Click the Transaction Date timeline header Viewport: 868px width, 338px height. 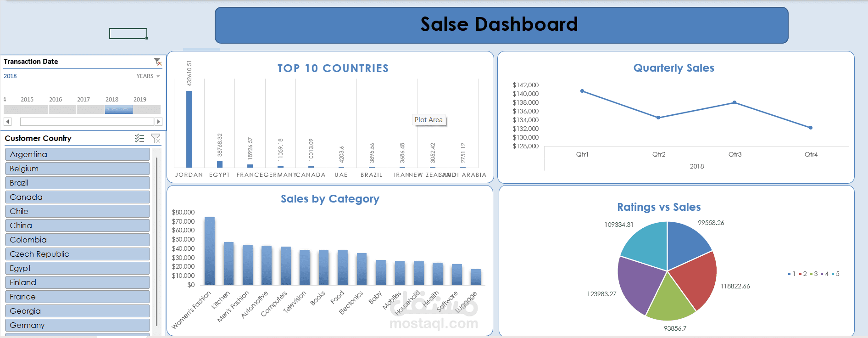31,62
